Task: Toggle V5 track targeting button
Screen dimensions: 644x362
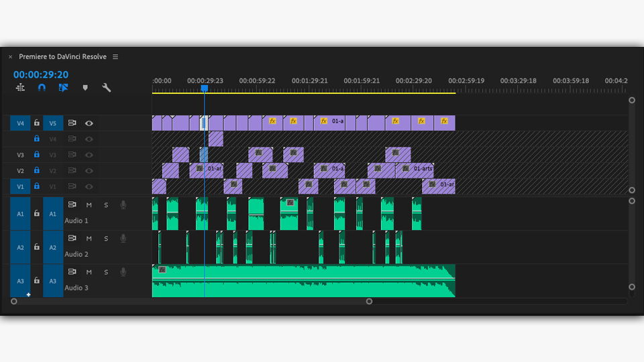Action: 53,123
